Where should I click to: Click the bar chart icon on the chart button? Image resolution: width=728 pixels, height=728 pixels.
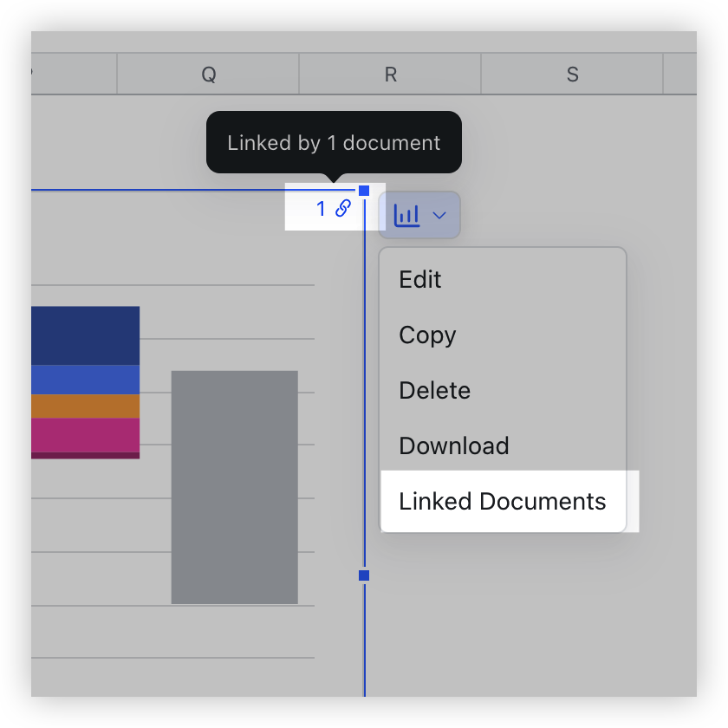click(x=408, y=215)
